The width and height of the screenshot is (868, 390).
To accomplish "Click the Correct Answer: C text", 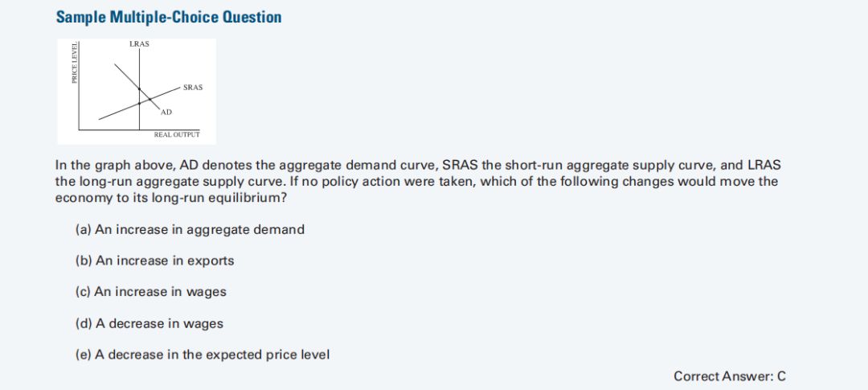I will click(x=730, y=376).
